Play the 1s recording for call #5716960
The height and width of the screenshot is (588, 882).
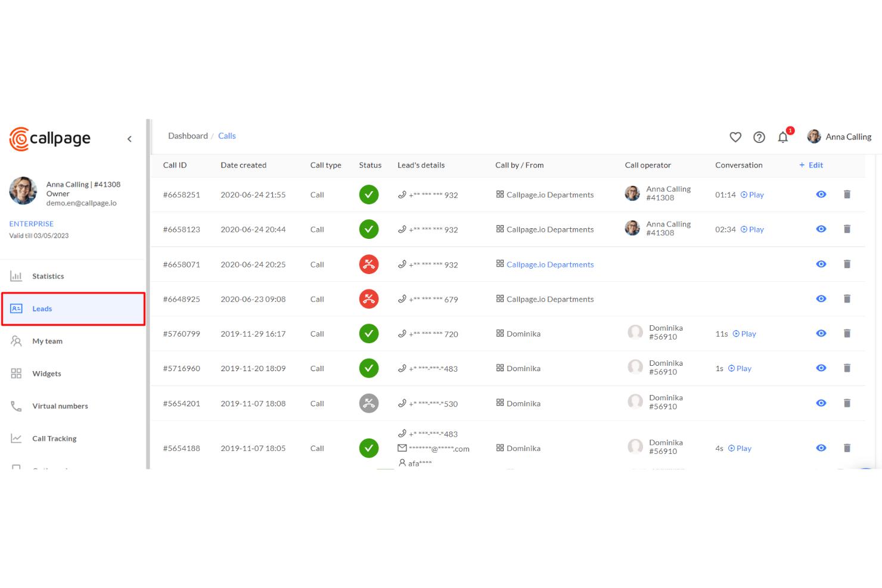pyautogui.click(x=740, y=369)
